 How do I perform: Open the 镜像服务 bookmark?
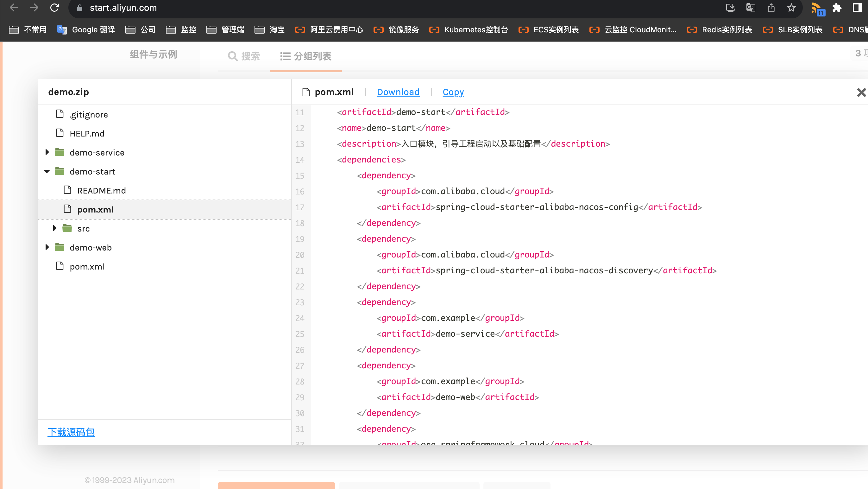click(396, 30)
